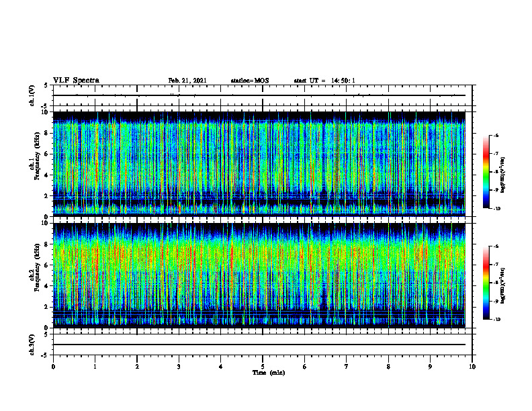Viewport: 532px width, 411px height.
Task: Click the "station=MOS" header label
Action: [x=250, y=81]
